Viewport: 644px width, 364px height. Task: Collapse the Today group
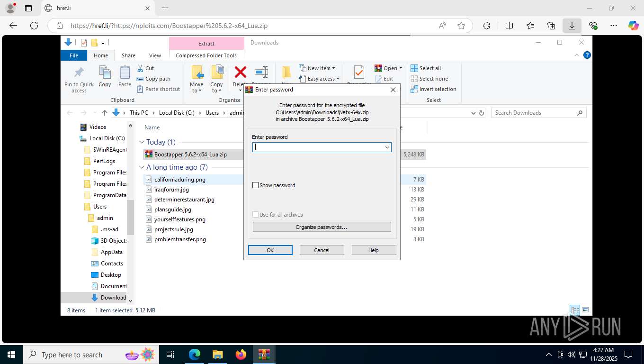(x=142, y=142)
